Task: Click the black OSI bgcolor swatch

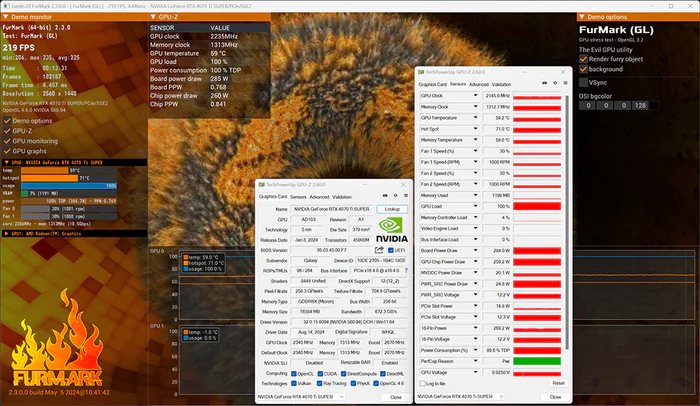Action: (654, 105)
